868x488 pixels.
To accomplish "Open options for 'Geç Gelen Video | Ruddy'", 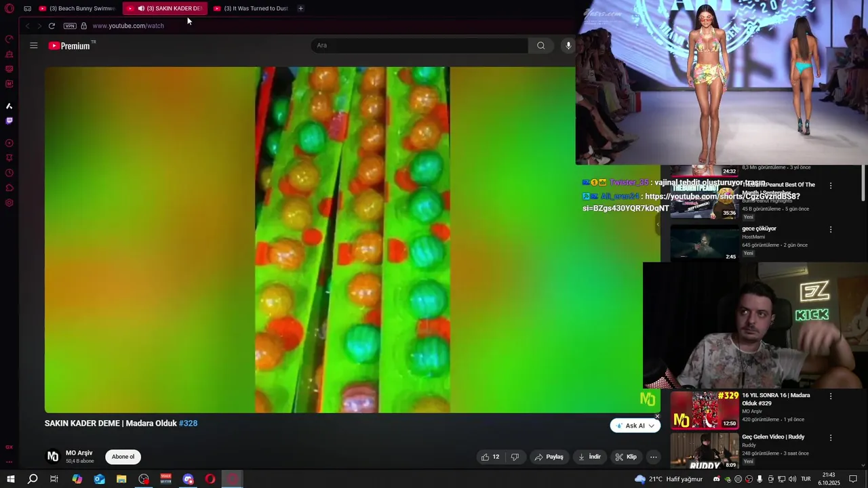I will coord(831,438).
